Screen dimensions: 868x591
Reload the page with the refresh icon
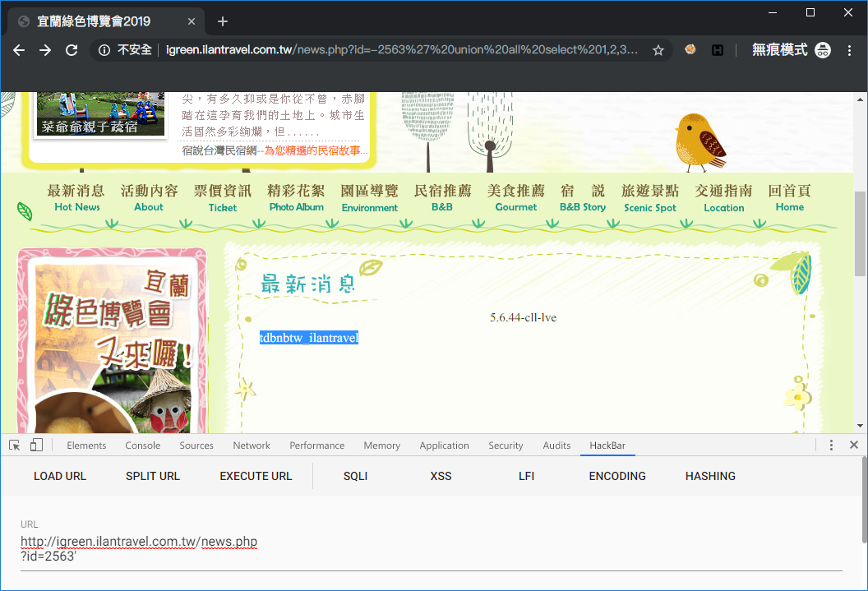point(72,50)
